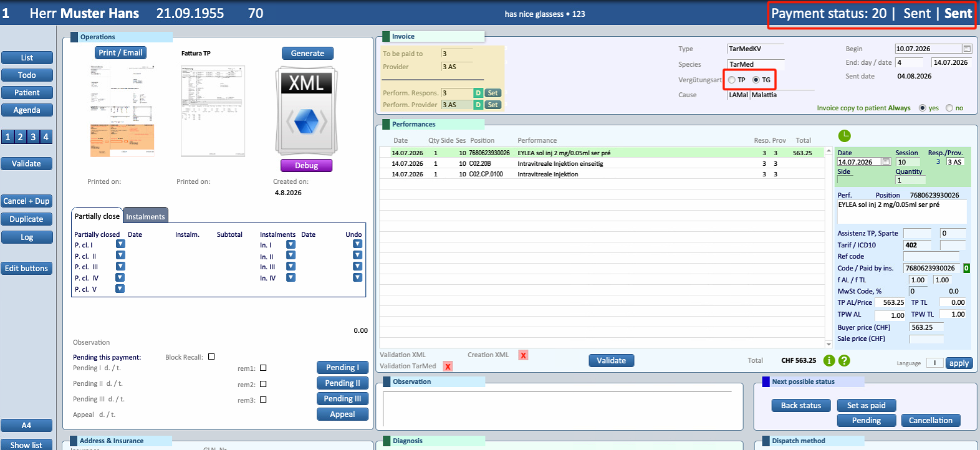Open the In. II instalment dropdown arrow

pos(291,256)
